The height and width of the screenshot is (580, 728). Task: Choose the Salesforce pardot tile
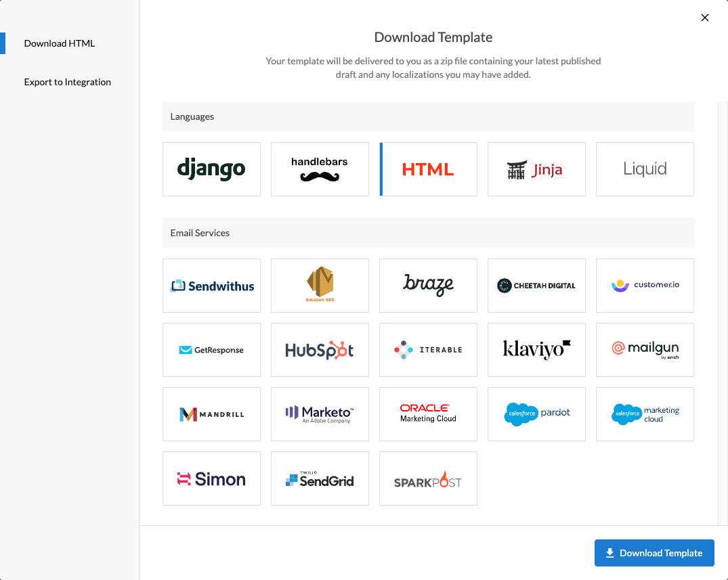536,414
